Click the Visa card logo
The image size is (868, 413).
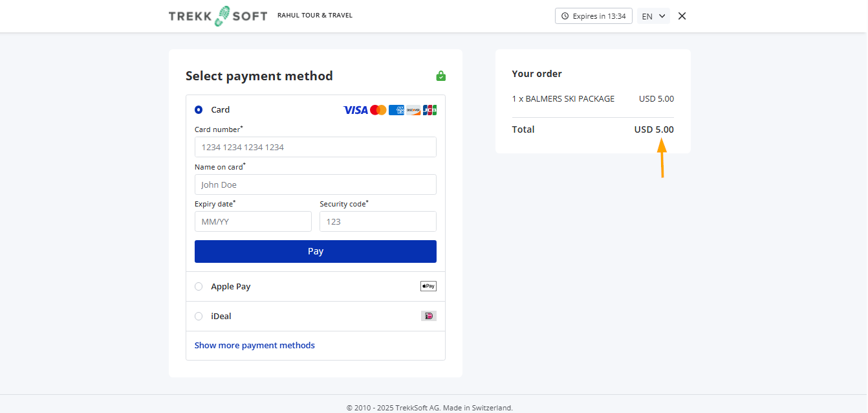pyautogui.click(x=355, y=110)
